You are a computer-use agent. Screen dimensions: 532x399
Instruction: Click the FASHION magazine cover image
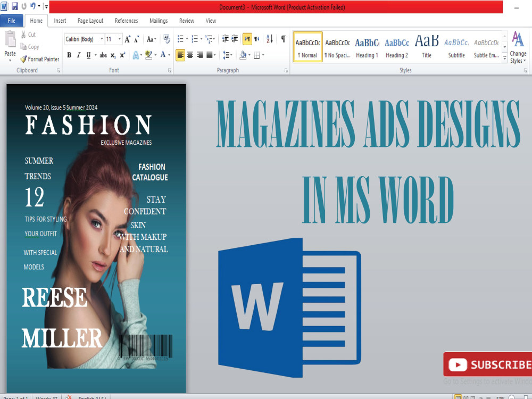pyautogui.click(x=96, y=238)
